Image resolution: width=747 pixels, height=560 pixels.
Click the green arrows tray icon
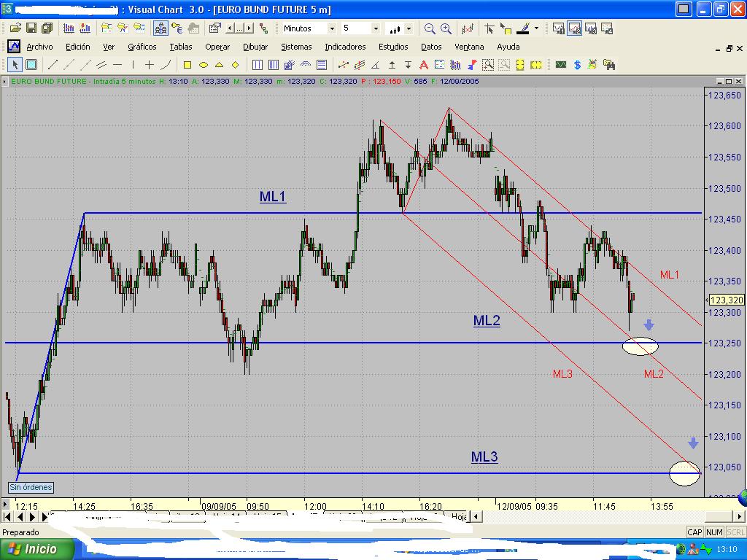tap(705, 549)
